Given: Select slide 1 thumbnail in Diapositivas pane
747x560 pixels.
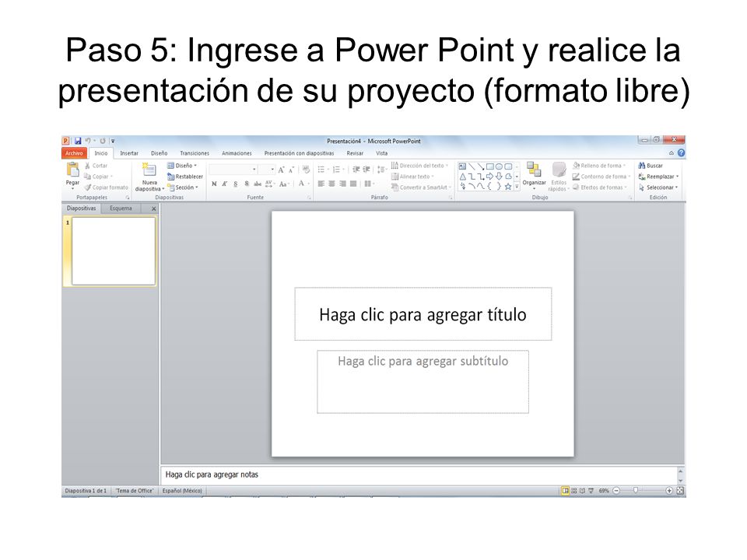Looking at the screenshot, I should coord(114,251).
